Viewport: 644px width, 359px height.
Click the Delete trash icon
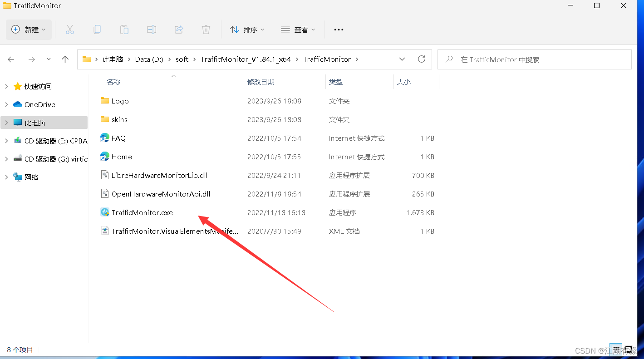pos(206,30)
